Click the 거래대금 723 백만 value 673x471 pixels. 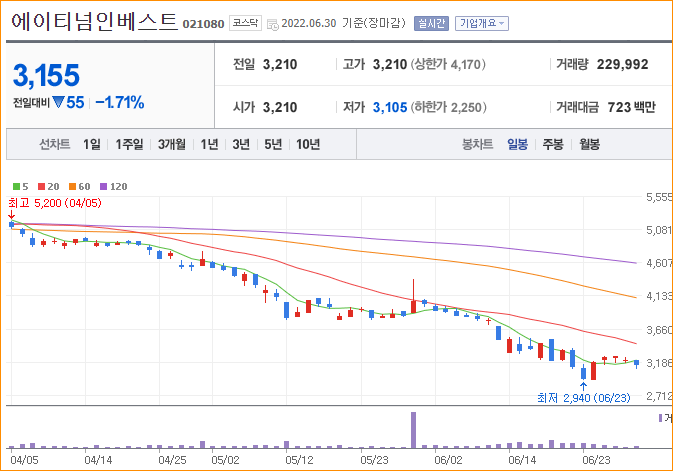(632, 107)
